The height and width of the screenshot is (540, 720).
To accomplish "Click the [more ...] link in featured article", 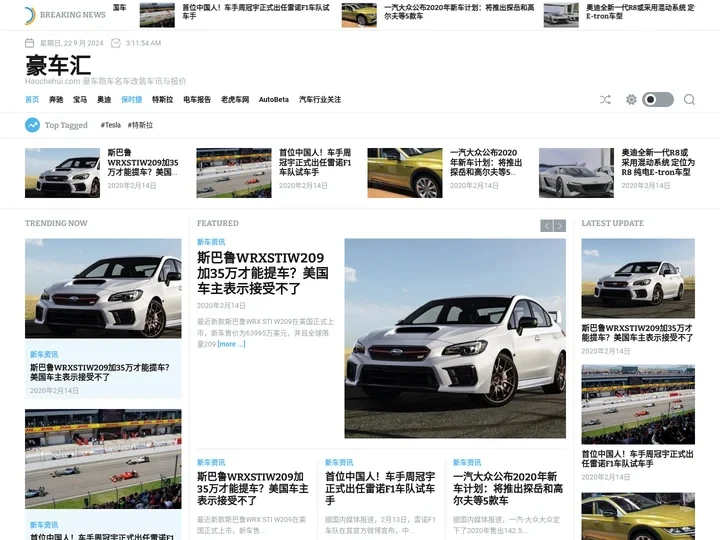I will click(x=231, y=344).
